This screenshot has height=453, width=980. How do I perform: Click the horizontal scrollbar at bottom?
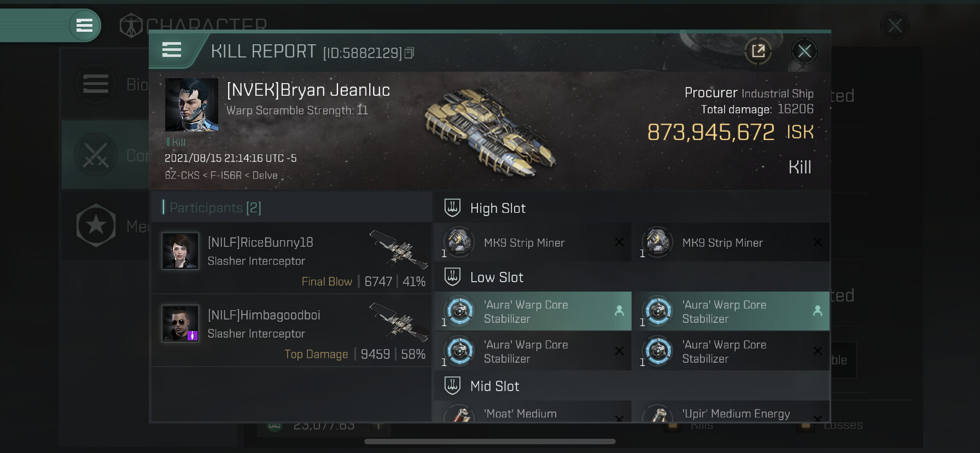(x=490, y=442)
